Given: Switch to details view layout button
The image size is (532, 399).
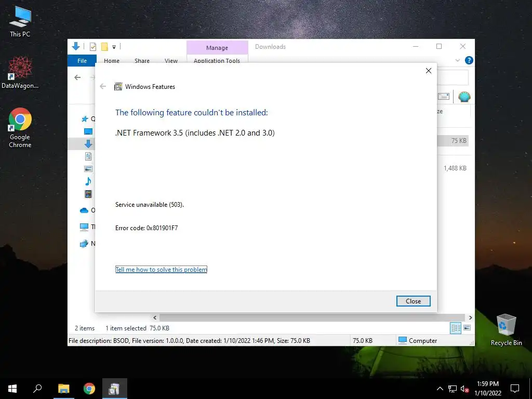Looking at the screenshot, I should coord(456,328).
